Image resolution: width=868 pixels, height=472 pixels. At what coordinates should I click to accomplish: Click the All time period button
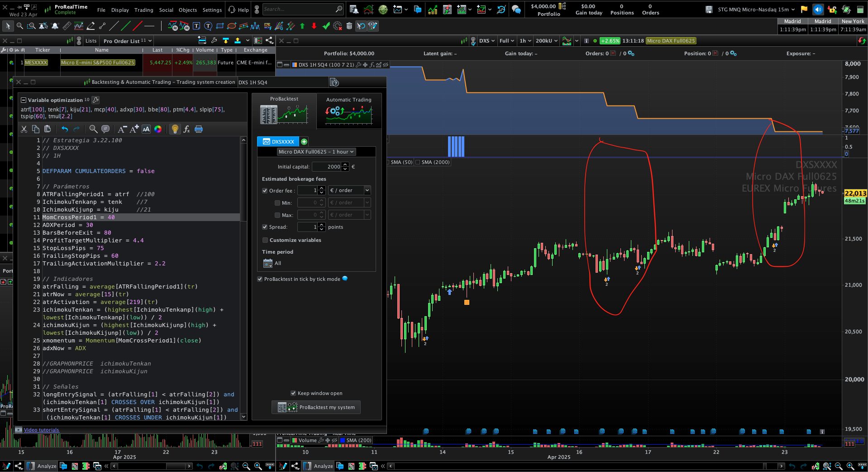(x=272, y=263)
